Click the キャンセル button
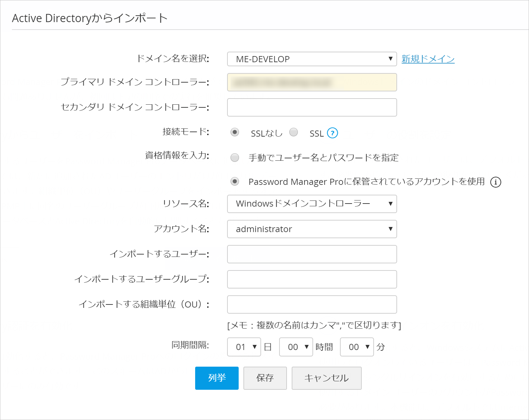The image size is (529, 420). tap(326, 378)
